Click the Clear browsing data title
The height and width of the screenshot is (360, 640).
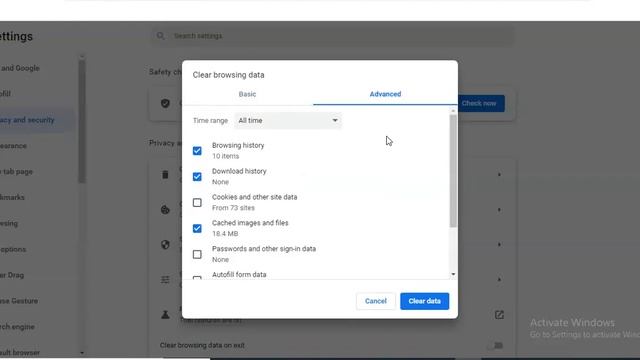tap(229, 75)
